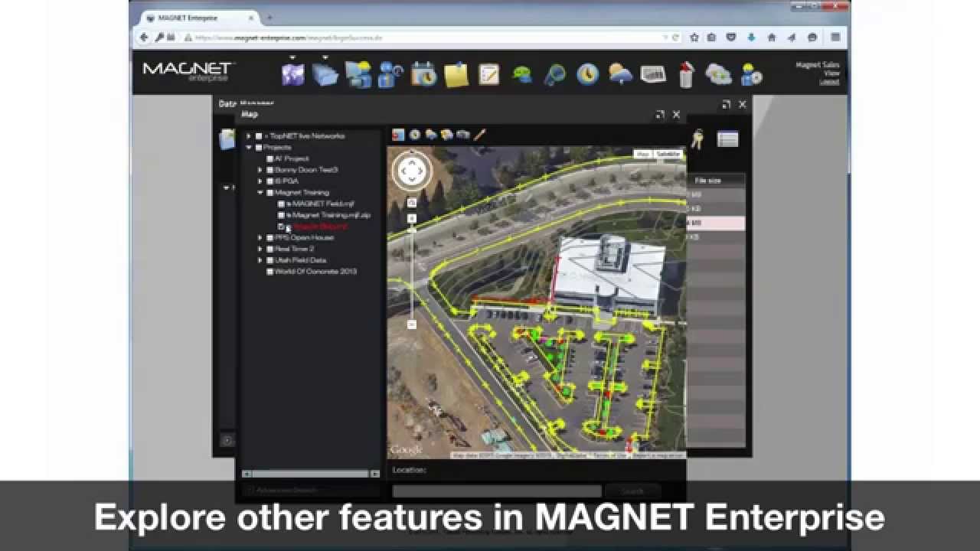Expand the Real Time 2 node
This screenshot has height=551, width=980.
pos(260,249)
